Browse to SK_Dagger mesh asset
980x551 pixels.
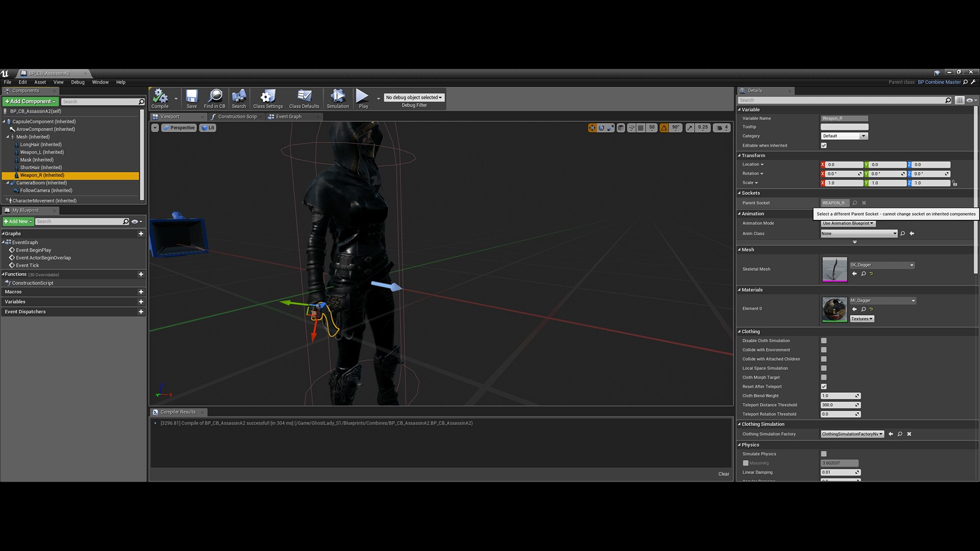pos(864,274)
